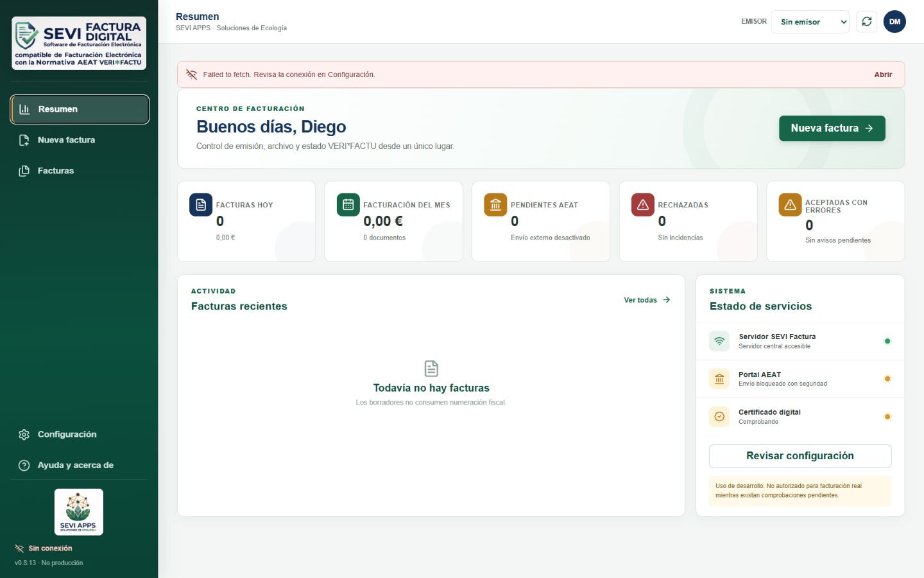The width and height of the screenshot is (924, 578).
Task: Click the refresh icon button in header
Action: 867,22
